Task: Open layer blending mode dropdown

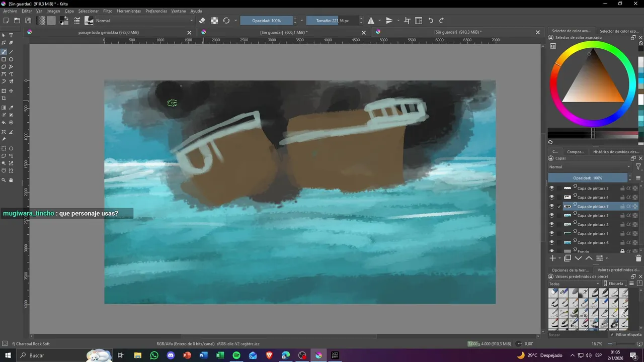Action: point(590,167)
